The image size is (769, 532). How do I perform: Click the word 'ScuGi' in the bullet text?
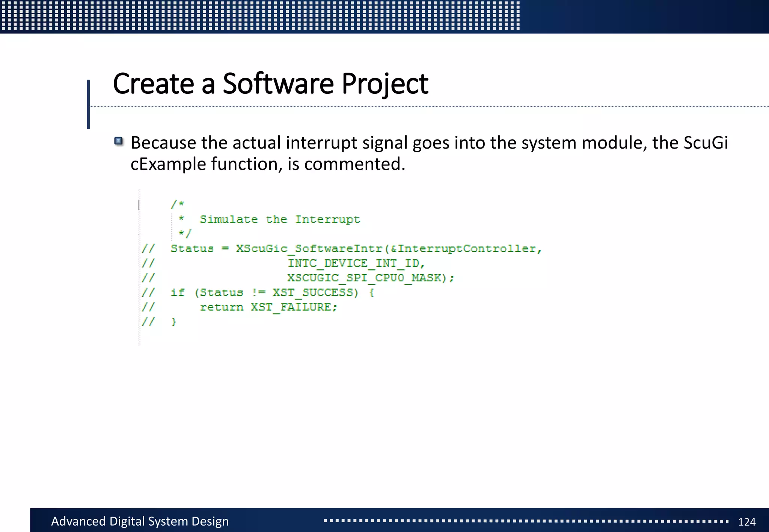coord(706,143)
